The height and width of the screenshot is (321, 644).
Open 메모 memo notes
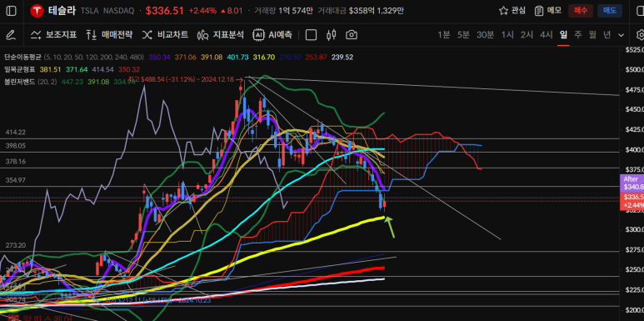coord(548,11)
